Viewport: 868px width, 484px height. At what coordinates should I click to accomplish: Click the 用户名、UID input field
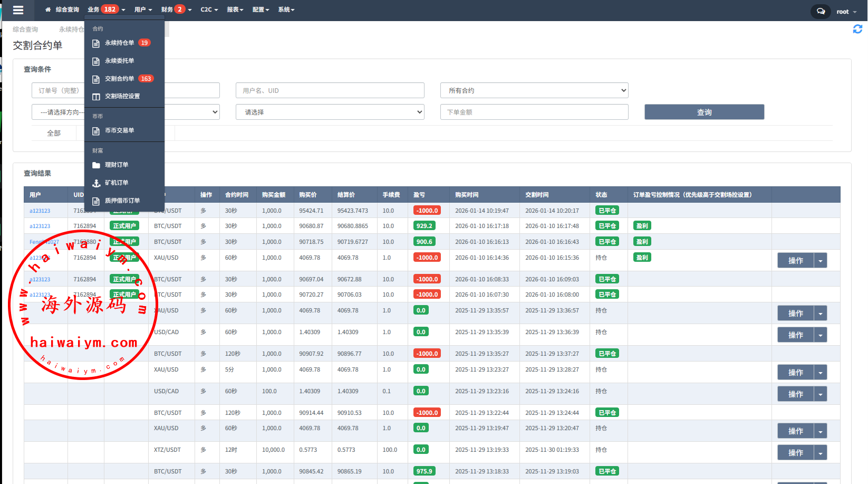pos(330,90)
